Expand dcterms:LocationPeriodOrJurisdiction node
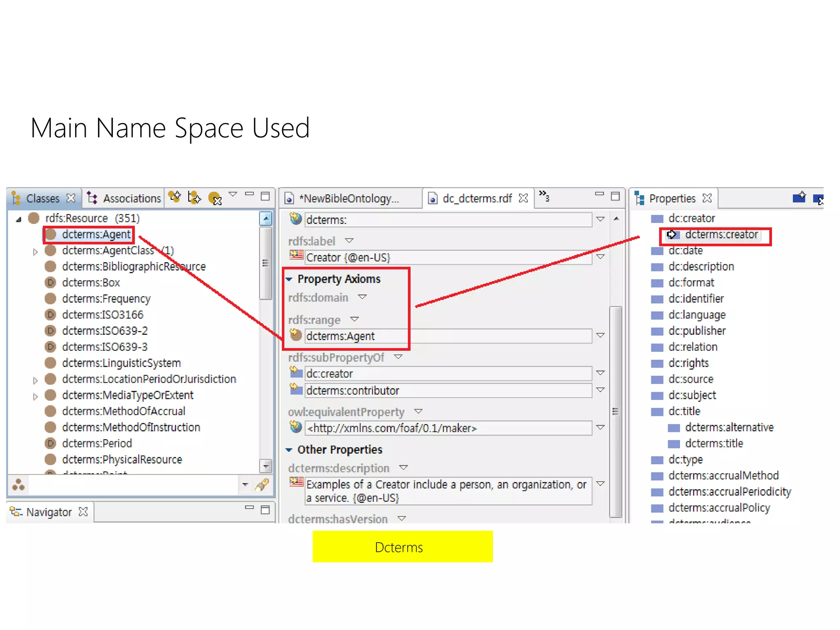840x630 pixels. click(35, 380)
